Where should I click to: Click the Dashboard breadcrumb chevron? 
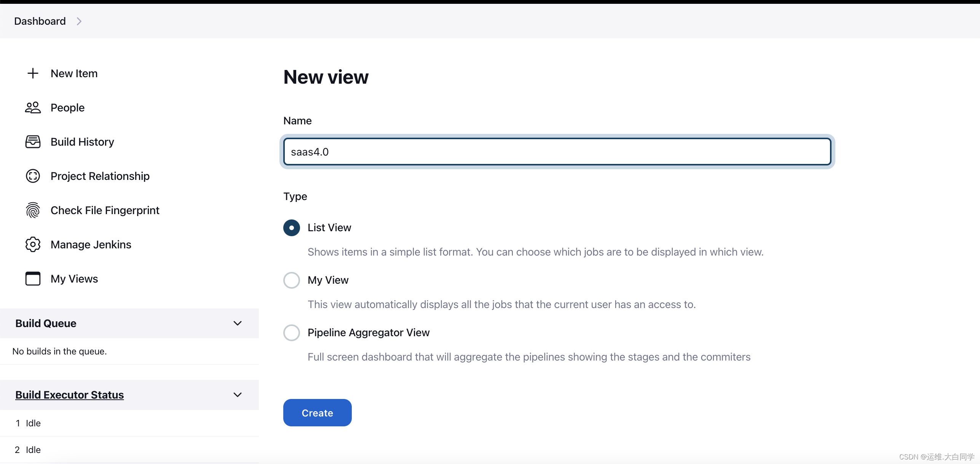[x=80, y=21]
